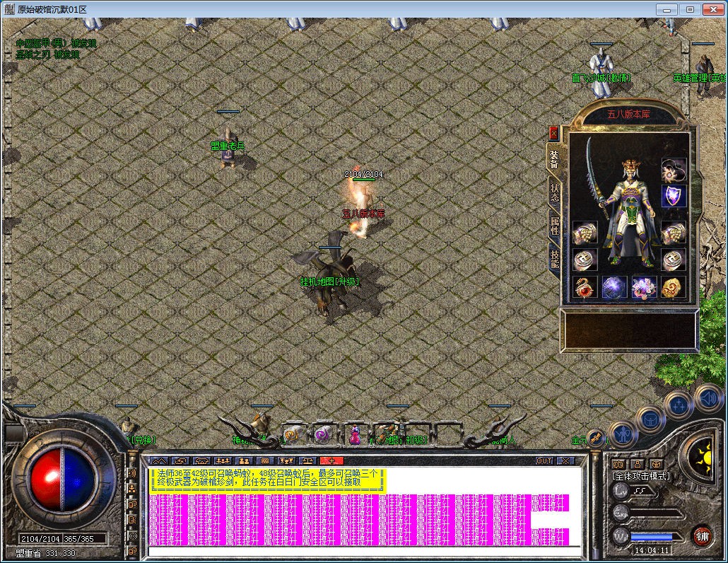Switch the 全体攻击模式 attack mode label
The height and width of the screenshot is (563, 728).
point(641,476)
